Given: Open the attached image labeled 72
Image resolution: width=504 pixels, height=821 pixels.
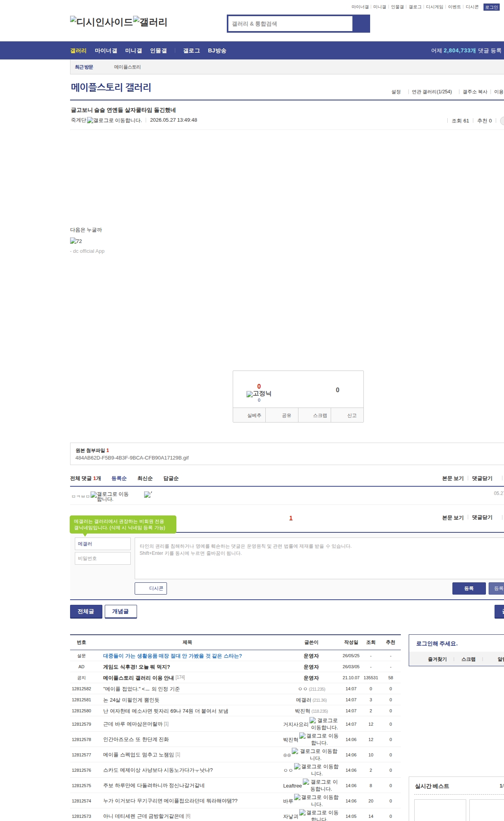Looking at the screenshot, I should [x=76, y=241].
